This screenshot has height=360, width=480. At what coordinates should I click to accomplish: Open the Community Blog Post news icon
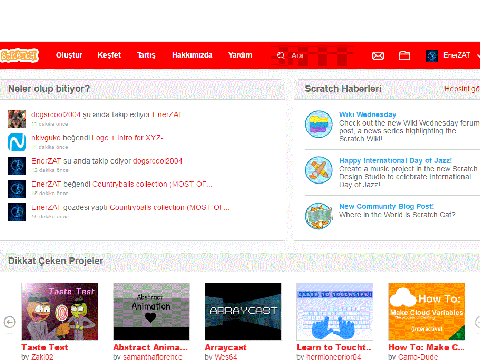[x=319, y=216]
